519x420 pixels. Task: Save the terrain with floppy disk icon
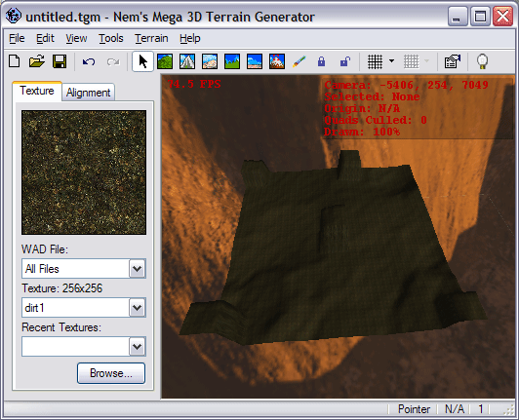pyautogui.click(x=60, y=61)
